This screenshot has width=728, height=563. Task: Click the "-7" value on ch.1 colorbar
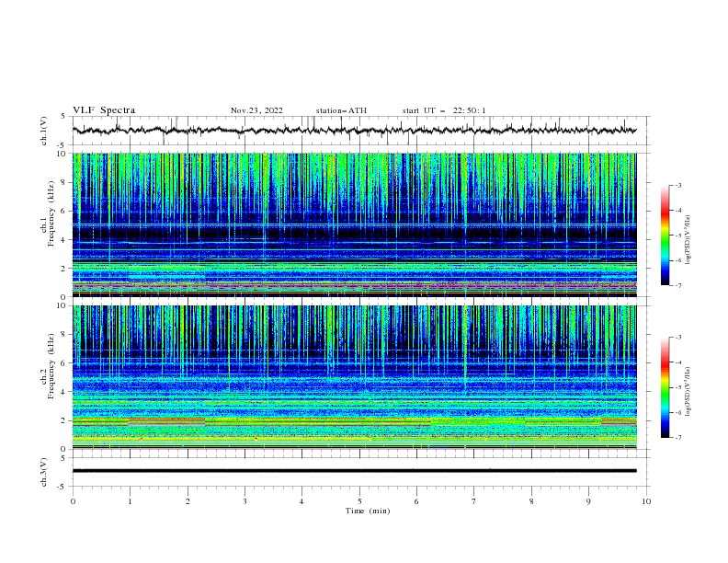(678, 285)
